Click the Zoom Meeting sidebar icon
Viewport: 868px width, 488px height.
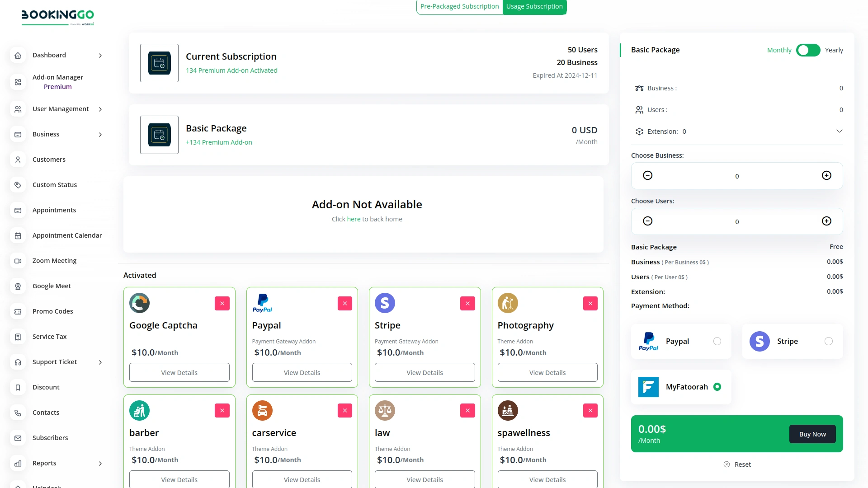pyautogui.click(x=18, y=261)
